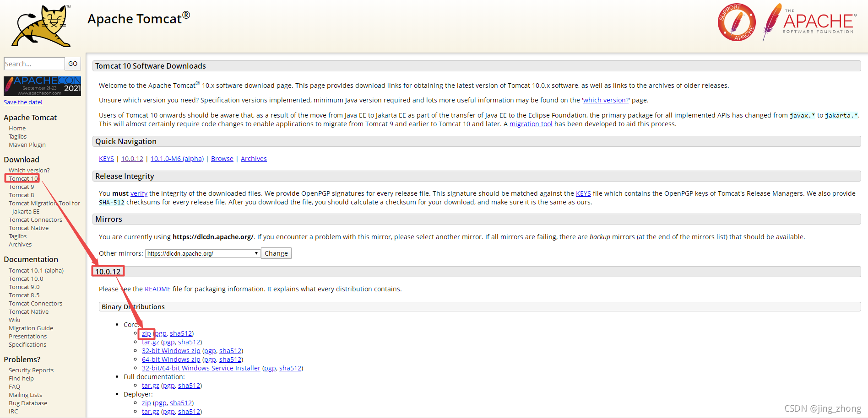Image resolution: width=868 pixels, height=418 pixels.
Task: Open the Support Apache round badge
Action: (737, 22)
